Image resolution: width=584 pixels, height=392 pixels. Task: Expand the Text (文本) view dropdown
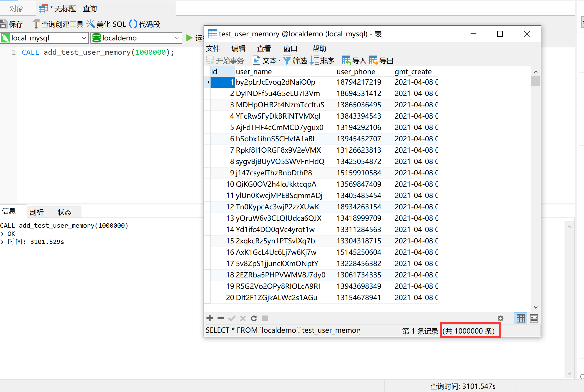279,60
